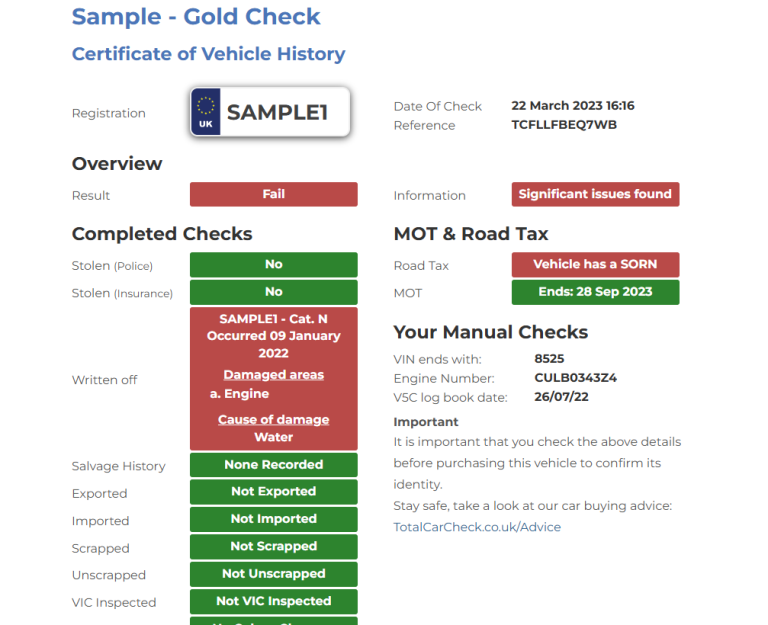
Task: Click the Certificate of Vehicle History heading
Action: (x=208, y=54)
